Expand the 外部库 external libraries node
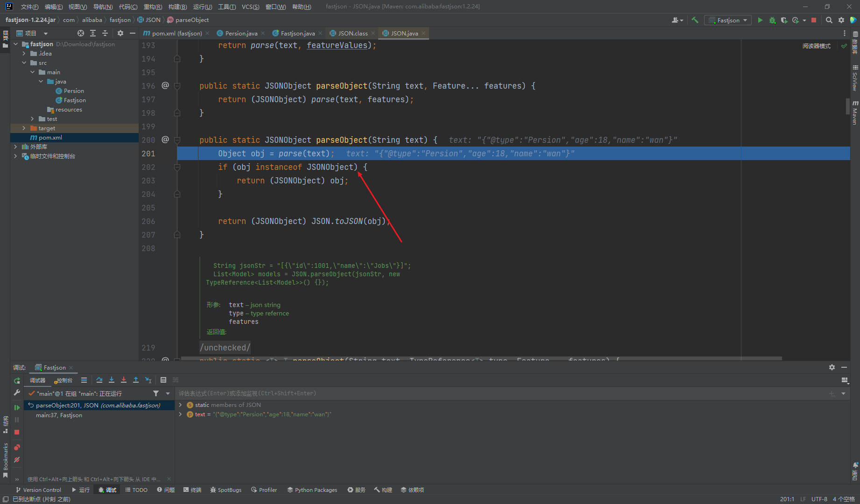 coord(15,147)
